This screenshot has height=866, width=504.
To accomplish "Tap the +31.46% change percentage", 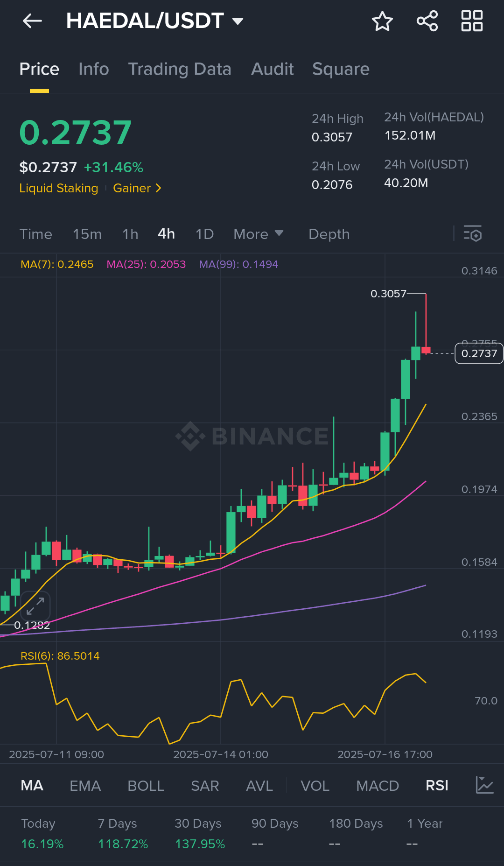I will tap(113, 167).
